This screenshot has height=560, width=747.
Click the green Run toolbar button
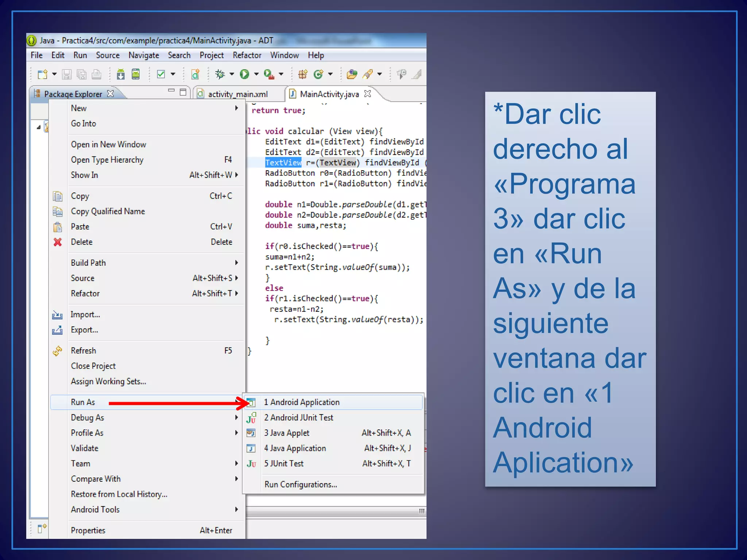[244, 74]
